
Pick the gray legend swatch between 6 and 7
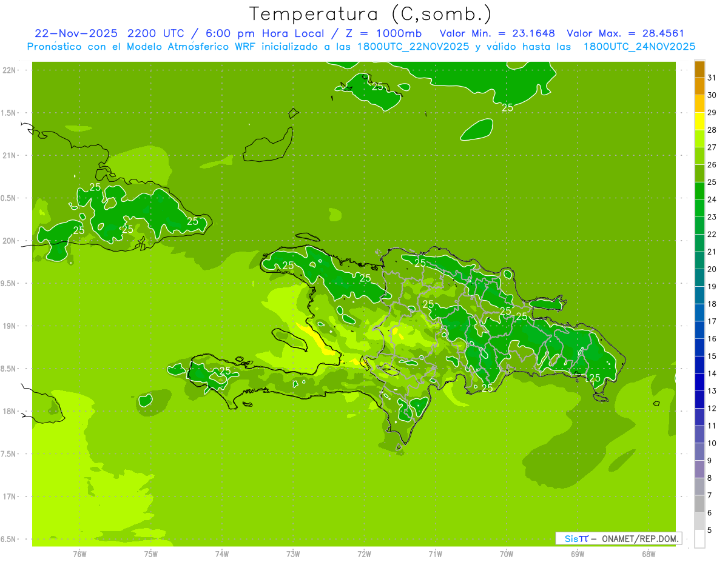click(x=699, y=504)
